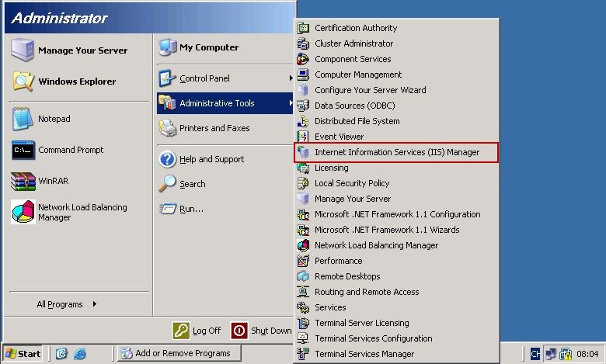The width and height of the screenshot is (606, 364).
Task: Switch to Add or Remove Programs taskbar button
Action: coord(179,353)
